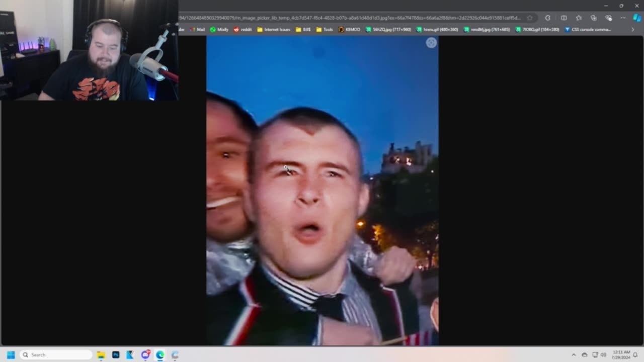Open the volume speaker tray icon
Image resolution: width=644 pixels, height=362 pixels.
603,354
